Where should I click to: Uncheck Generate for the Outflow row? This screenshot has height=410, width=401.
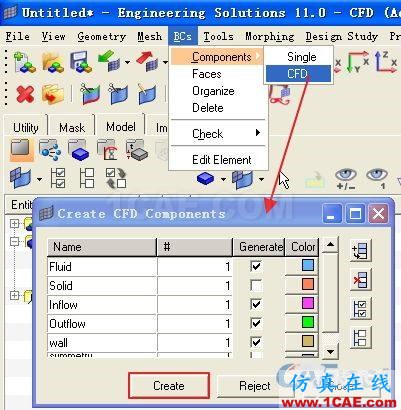click(256, 323)
